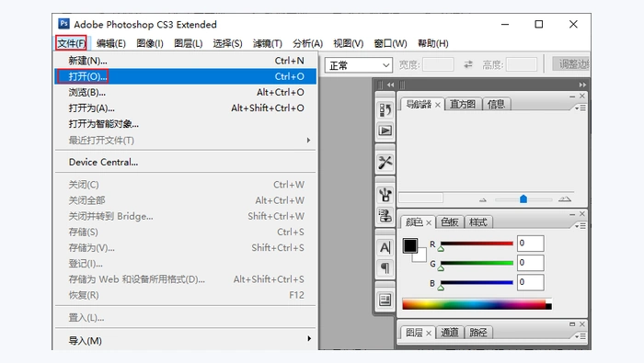Open the Brushes panel icon

coord(385,195)
